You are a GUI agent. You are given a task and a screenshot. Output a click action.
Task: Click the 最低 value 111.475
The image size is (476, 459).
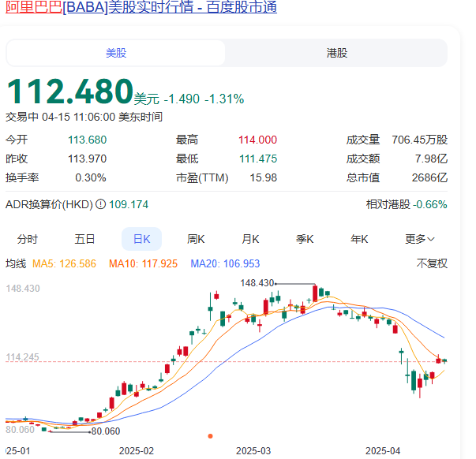pyautogui.click(x=258, y=159)
